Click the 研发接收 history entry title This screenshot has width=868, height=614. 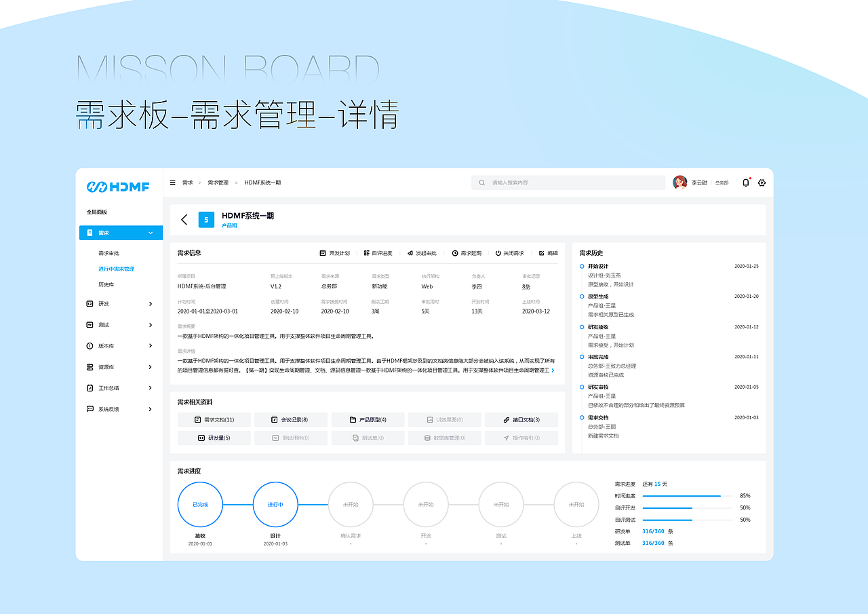[598, 327]
